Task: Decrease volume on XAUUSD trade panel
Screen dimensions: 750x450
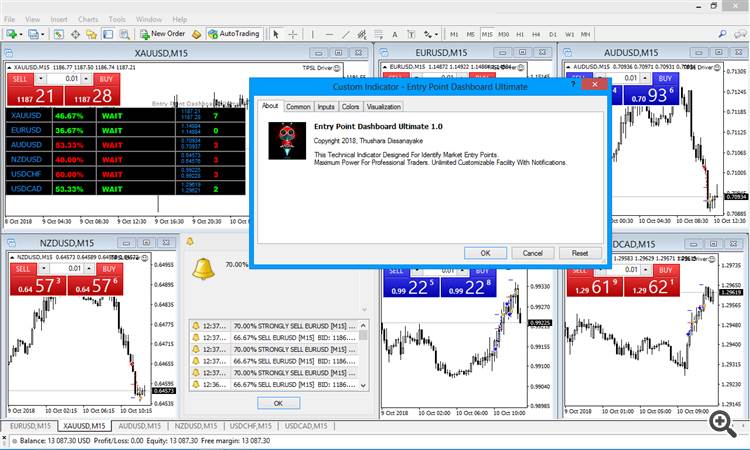Action: click(x=41, y=78)
